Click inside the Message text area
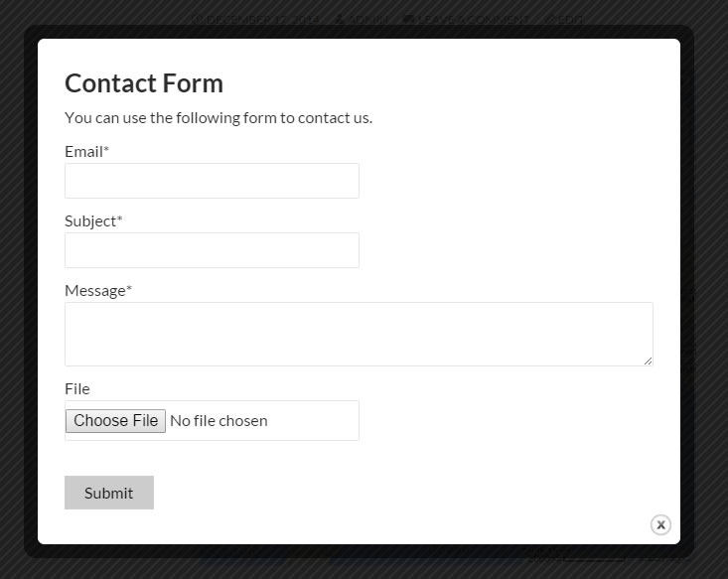728x579 pixels. click(x=359, y=334)
